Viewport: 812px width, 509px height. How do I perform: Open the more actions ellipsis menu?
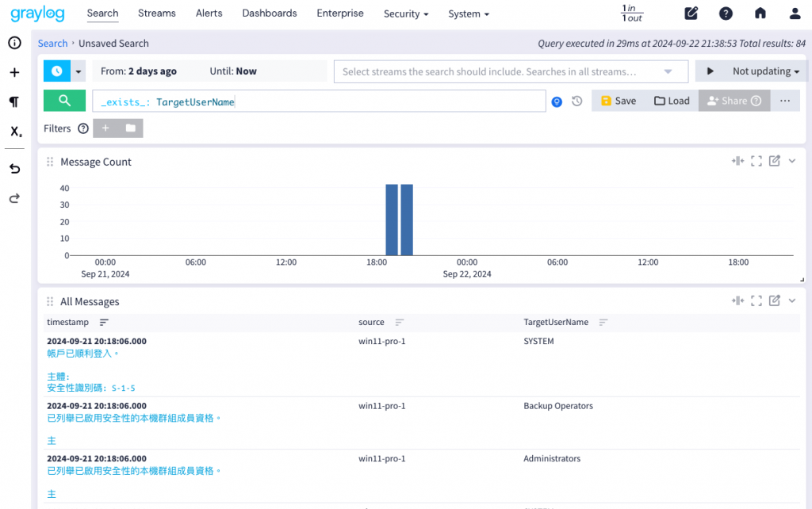[x=785, y=101]
